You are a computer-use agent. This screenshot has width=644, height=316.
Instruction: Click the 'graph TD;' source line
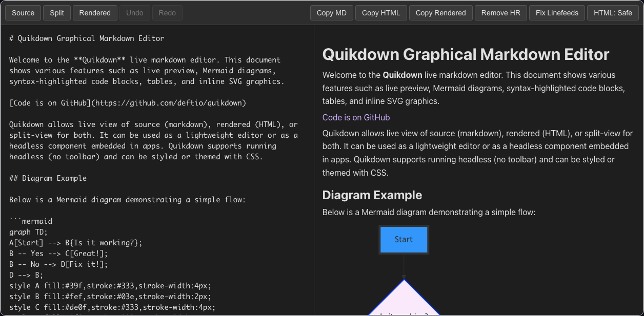point(29,232)
